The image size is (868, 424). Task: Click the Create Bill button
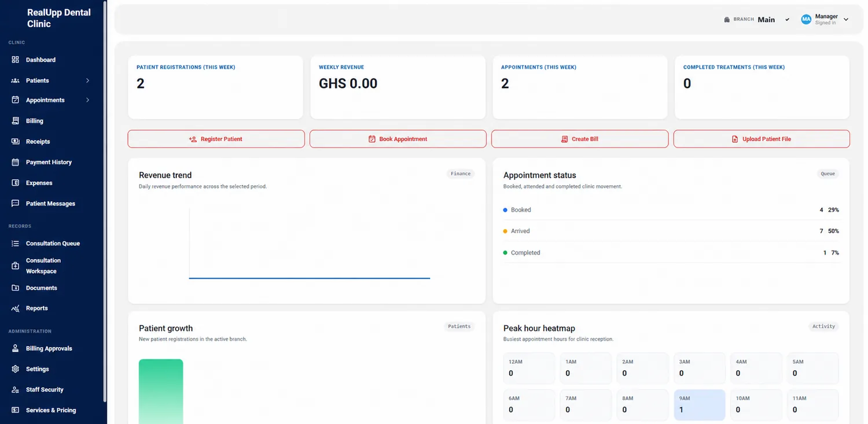(580, 139)
